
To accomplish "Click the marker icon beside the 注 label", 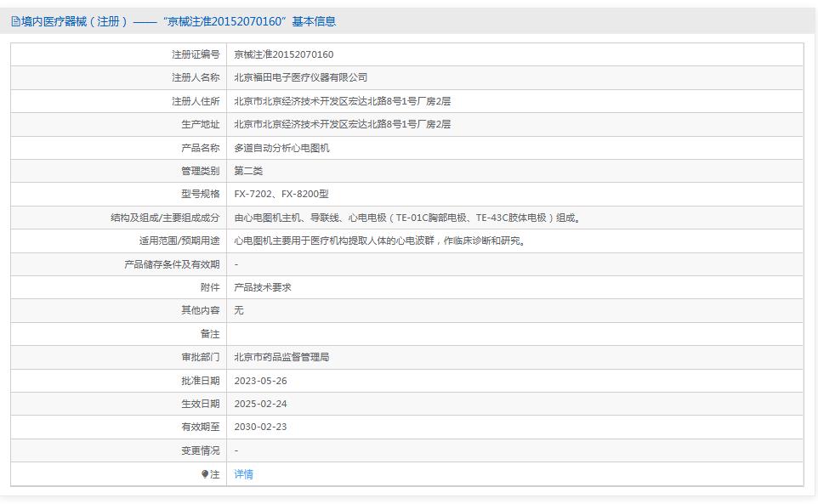I will pos(205,474).
